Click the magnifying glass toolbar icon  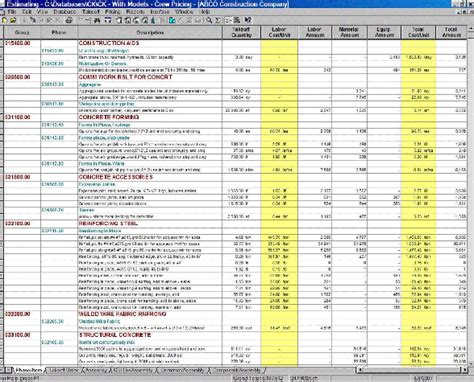click(209, 20)
